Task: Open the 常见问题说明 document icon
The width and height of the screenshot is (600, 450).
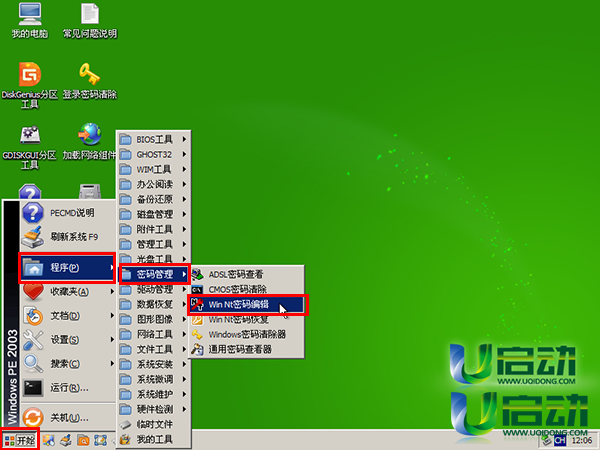Action: [90, 21]
